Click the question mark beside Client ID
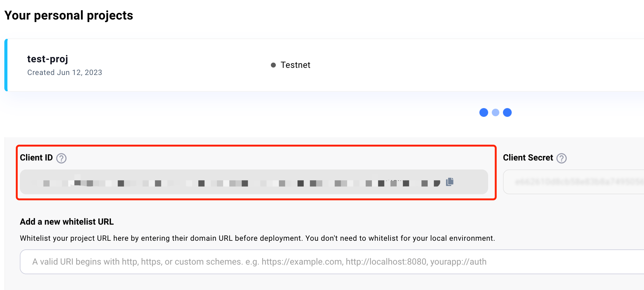Image resolution: width=644 pixels, height=290 pixels. pos(61,158)
